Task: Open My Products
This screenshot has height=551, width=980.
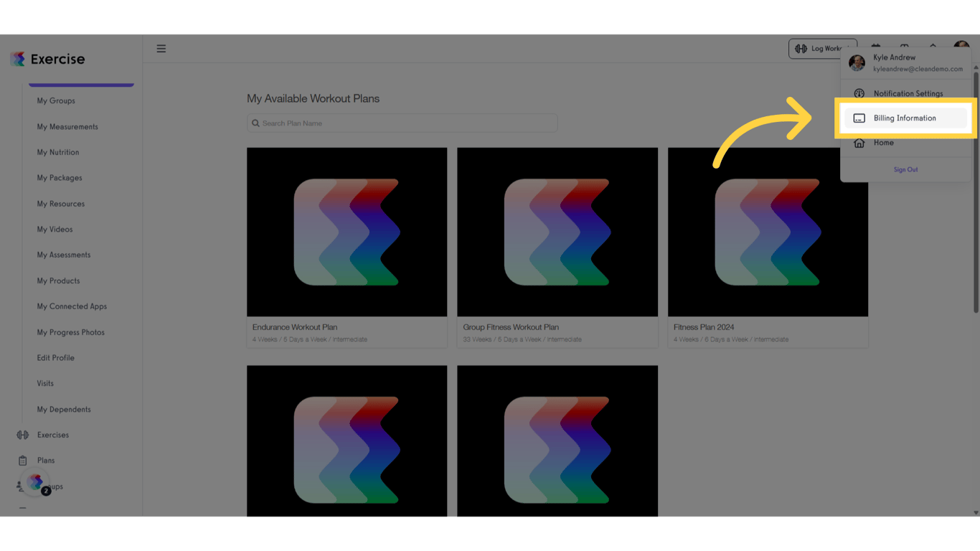Action: (58, 281)
